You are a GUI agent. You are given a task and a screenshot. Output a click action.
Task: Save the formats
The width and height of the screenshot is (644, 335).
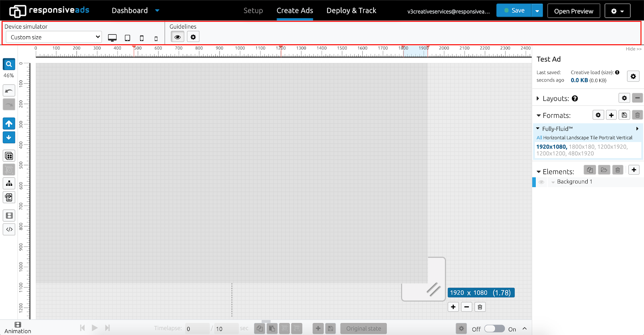coord(624,115)
